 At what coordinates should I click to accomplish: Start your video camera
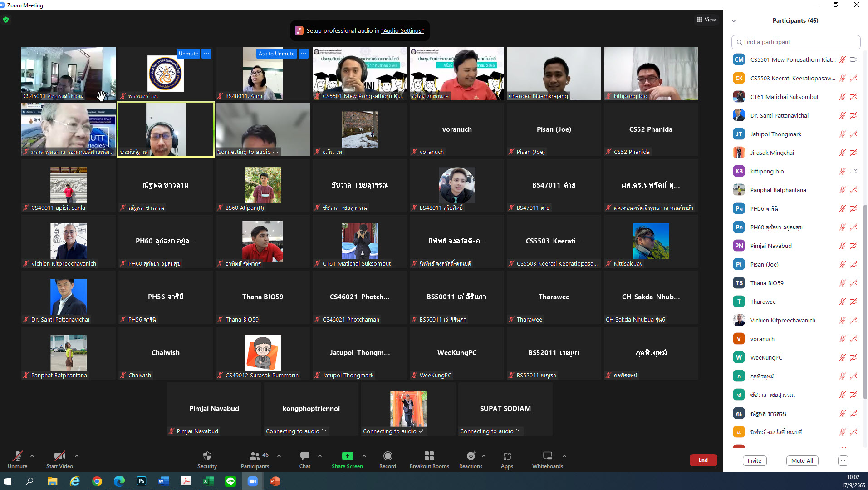[59, 460]
